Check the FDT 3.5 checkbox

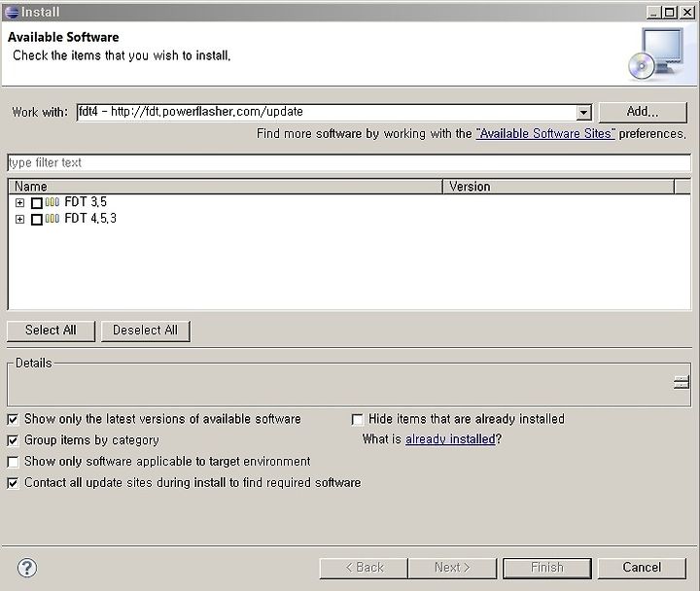pyautogui.click(x=37, y=203)
